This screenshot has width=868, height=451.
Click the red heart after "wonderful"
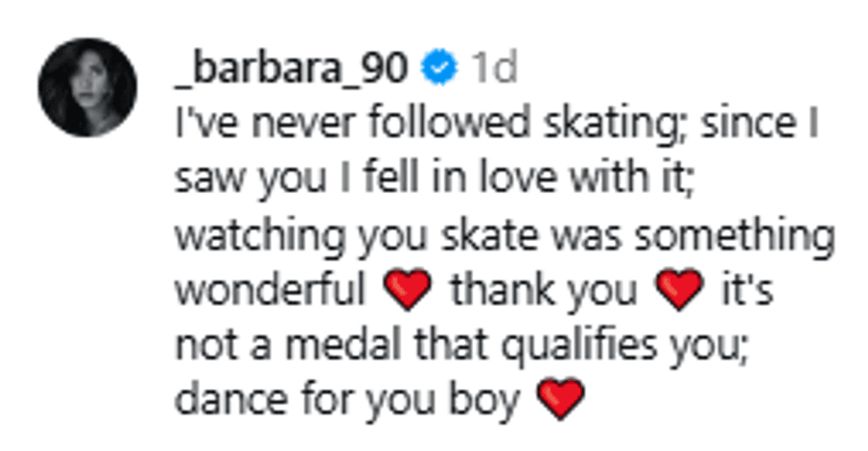[x=408, y=291]
